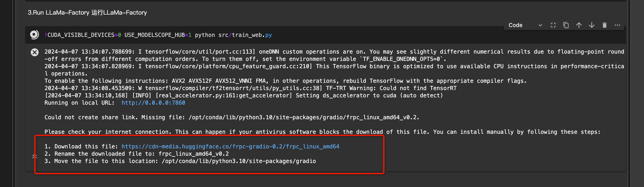Click the collapse/split cell icon in toolbar
This screenshot has width=644, height=187.
click(553, 25)
